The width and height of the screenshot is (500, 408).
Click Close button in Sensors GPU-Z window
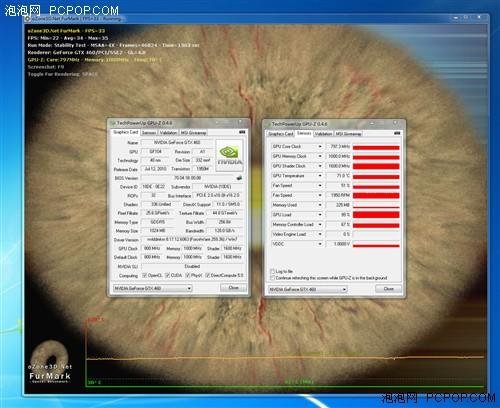(388, 289)
